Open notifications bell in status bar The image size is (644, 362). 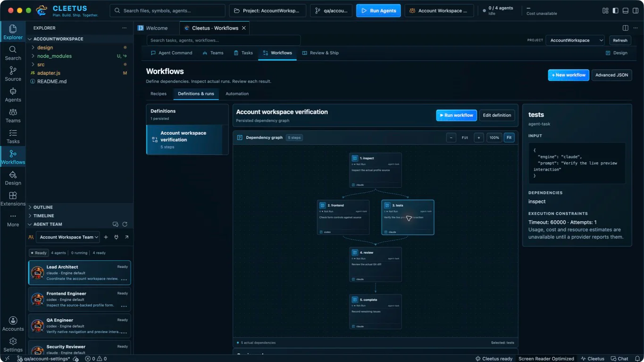point(637,359)
